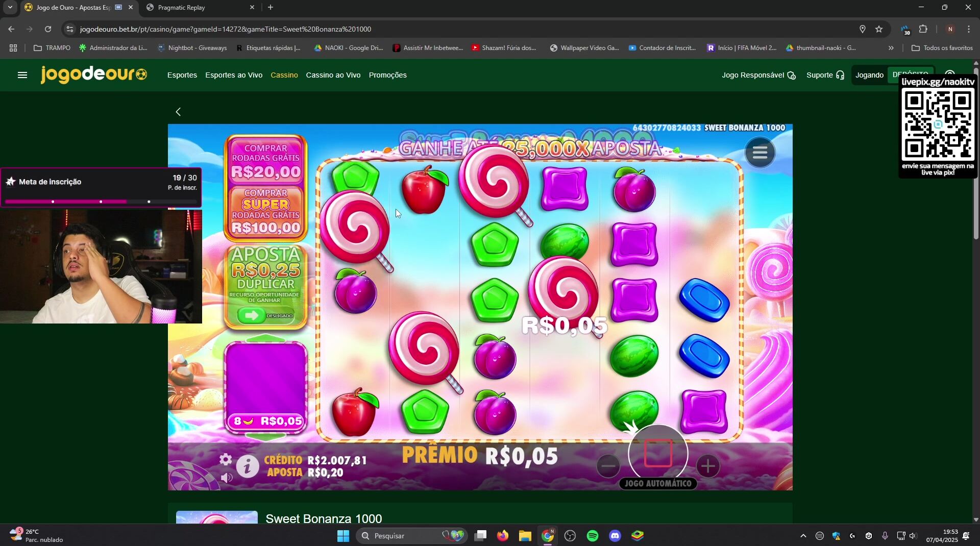
Task: Show hidden system tray icons
Action: point(803,536)
